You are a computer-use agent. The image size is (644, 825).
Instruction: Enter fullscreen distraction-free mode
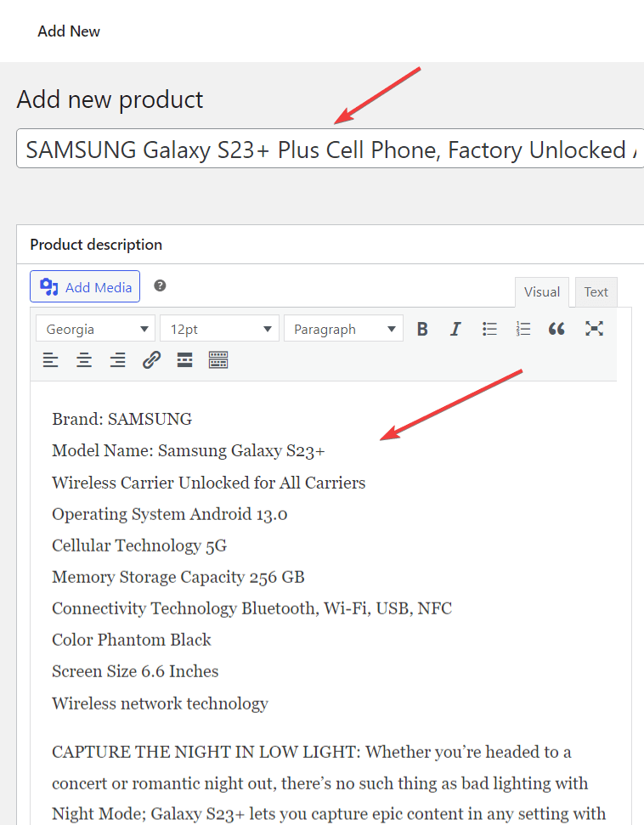pyautogui.click(x=594, y=329)
